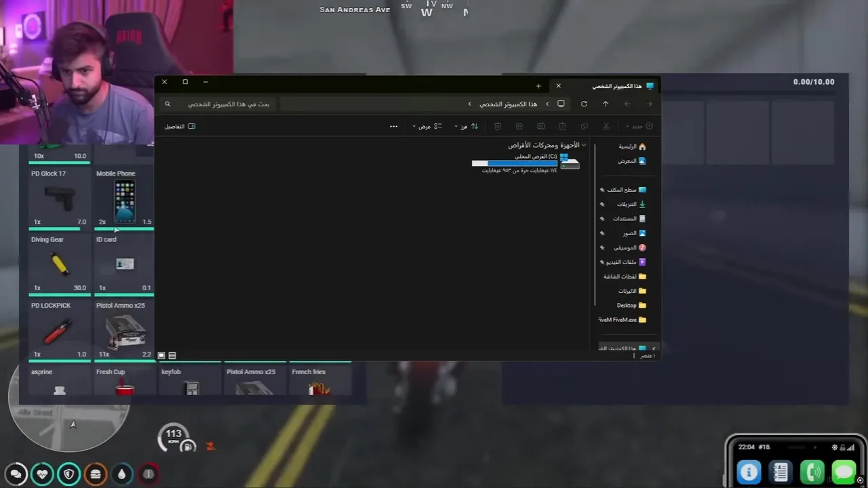Viewport: 868px width, 488px height.
Task: Open the Desktop yellow folder in sidebar
Action: [631, 305]
